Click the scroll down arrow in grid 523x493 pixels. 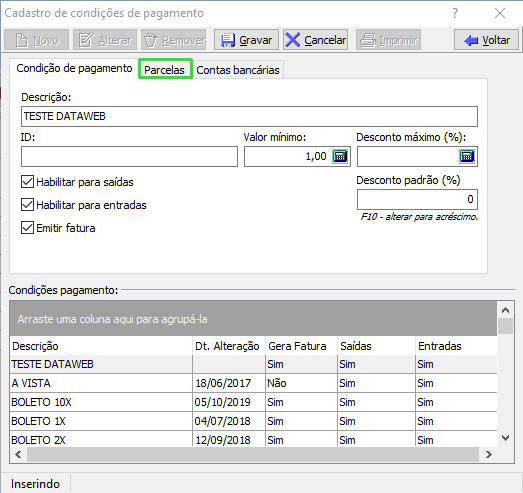(505, 438)
